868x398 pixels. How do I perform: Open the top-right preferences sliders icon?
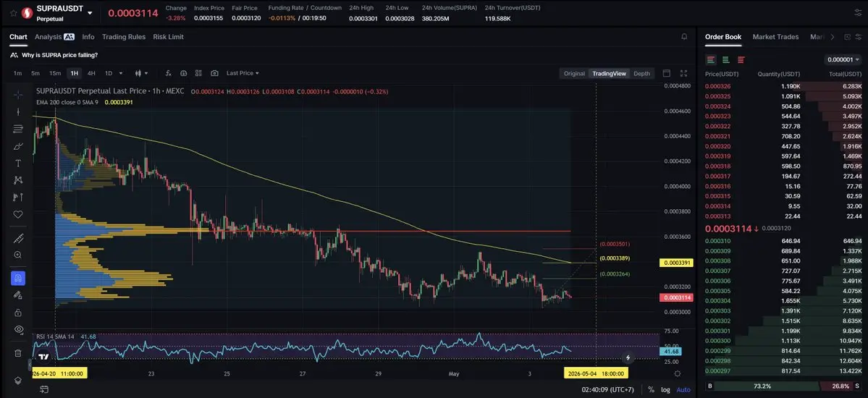[x=858, y=13]
